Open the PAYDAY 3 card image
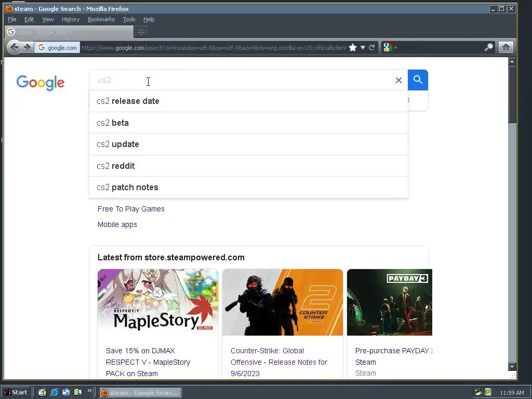532x399 pixels. pos(390,302)
